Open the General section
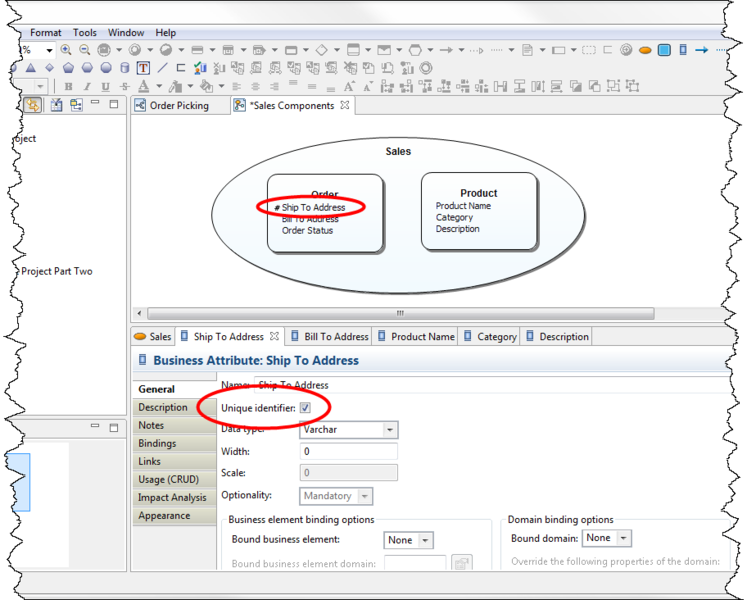Viewport: 747px width, 600px height. (175, 389)
